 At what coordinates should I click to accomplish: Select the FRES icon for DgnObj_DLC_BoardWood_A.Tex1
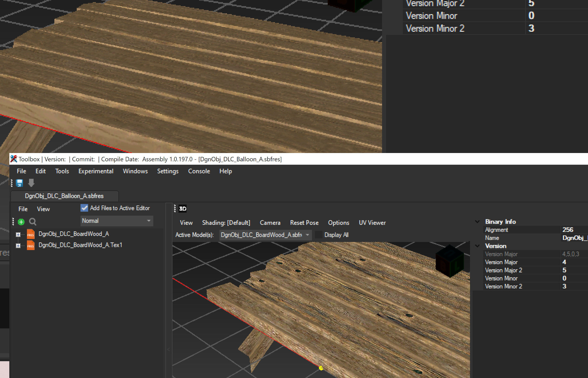pos(30,245)
